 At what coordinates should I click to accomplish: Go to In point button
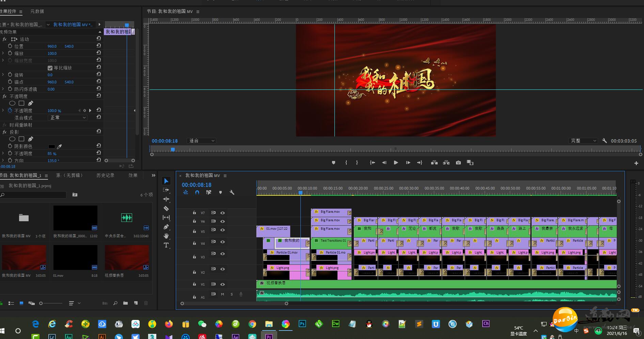pyautogui.click(x=372, y=163)
